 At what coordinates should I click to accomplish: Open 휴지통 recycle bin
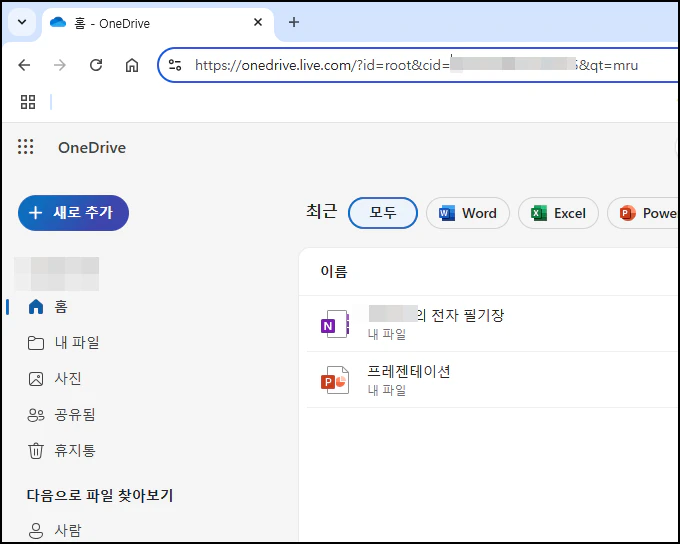pyautogui.click(x=61, y=451)
